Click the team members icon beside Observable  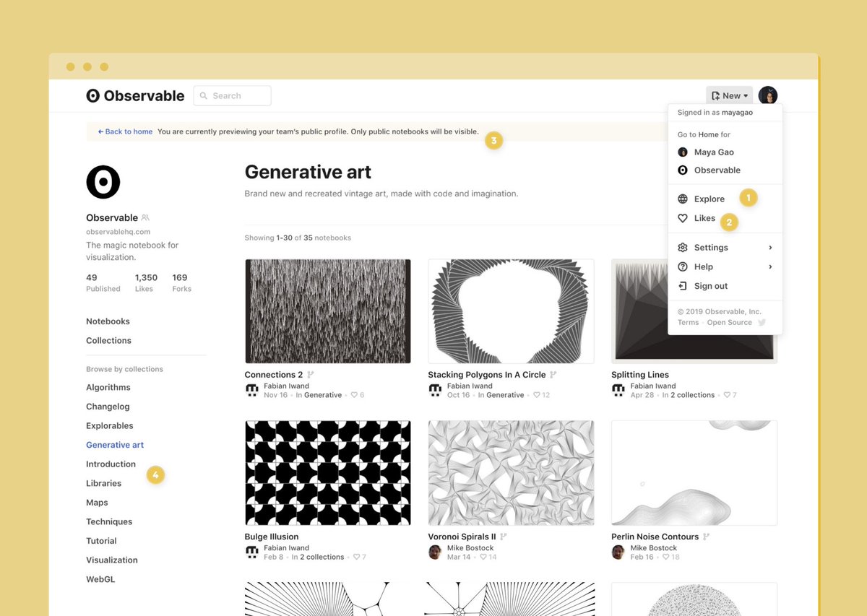(145, 217)
